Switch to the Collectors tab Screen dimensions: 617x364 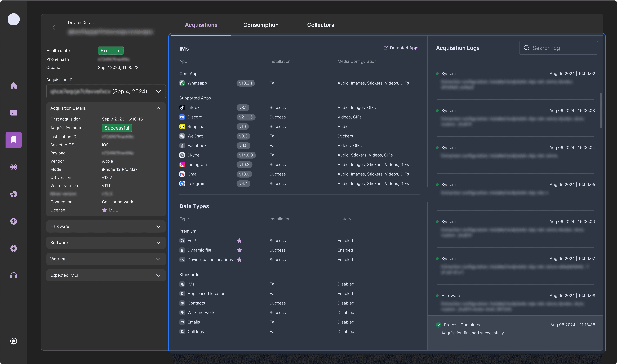(321, 25)
